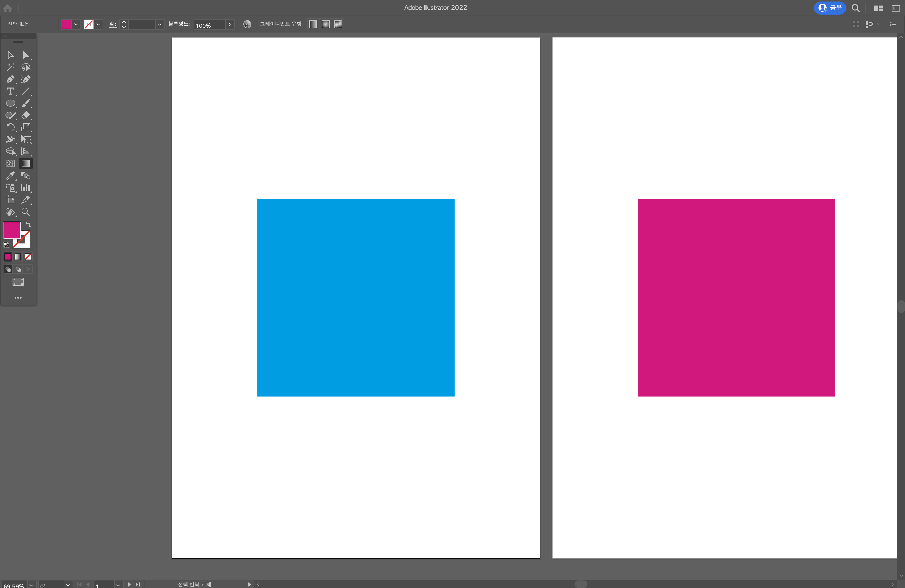Click the Share (공유) button
This screenshot has width=905, height=588.
tap(830, 8)
